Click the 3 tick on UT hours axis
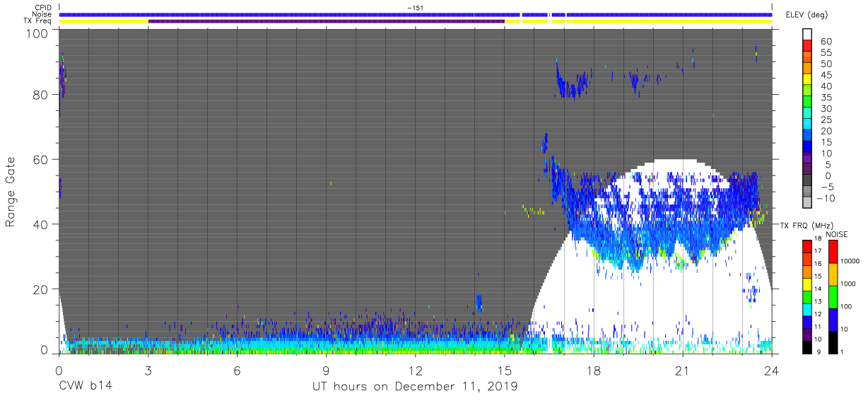Viewport: 868px width, 401px height. [148, 371]
